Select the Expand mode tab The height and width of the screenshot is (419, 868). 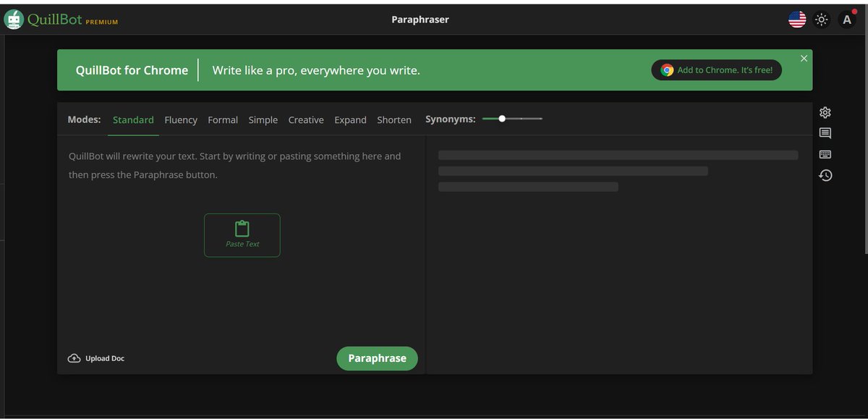(x=350, y=120)
